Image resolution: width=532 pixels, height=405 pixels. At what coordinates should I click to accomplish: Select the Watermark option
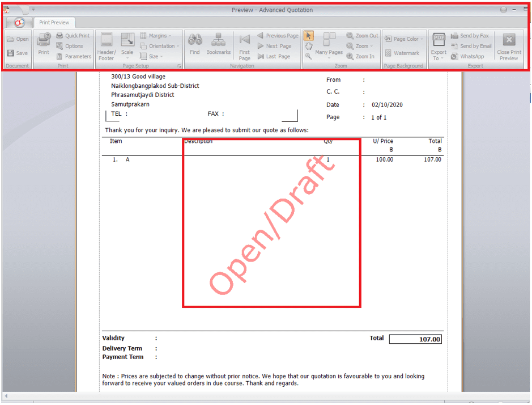402,53
